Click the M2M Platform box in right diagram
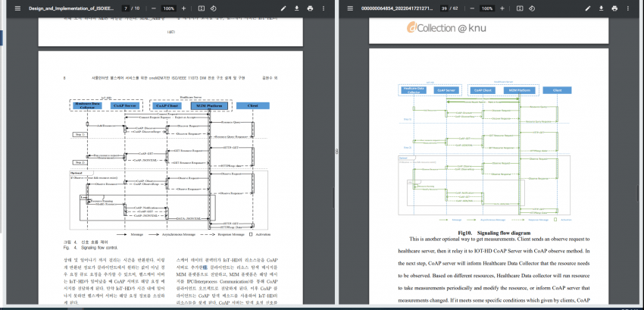The width and height of the screenshot is (644, 310). [519, 90]
